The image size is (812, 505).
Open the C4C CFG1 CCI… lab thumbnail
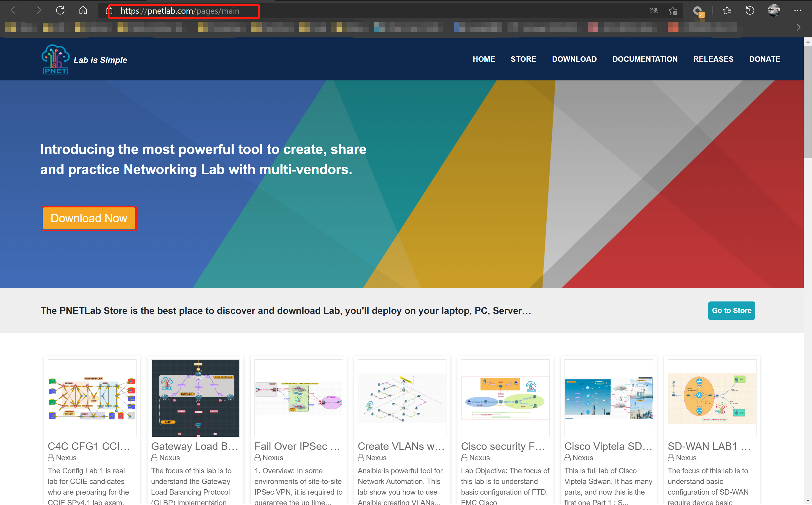[x=92, y=398]
